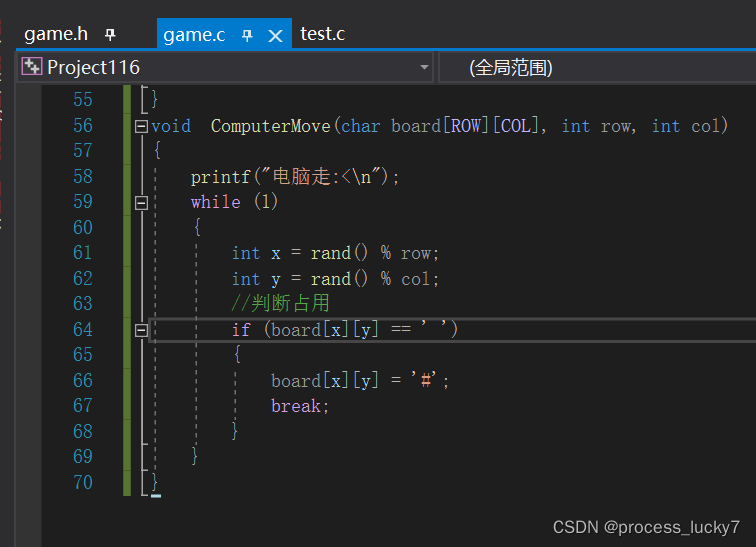
Task: Switch to the test.c tab
Action: tap(323, 34)
